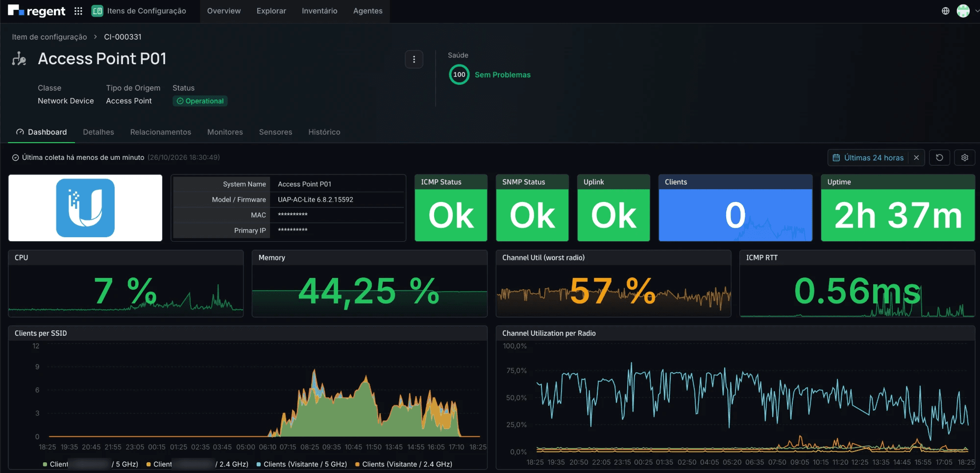Clear the Últimas 24 horas filter

click(x=916, y=158)
